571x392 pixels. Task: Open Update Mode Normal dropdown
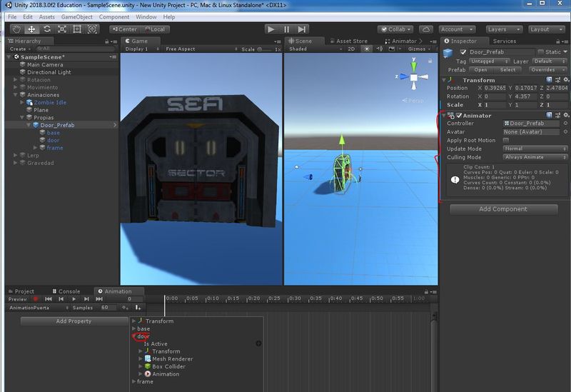[535, 149]
